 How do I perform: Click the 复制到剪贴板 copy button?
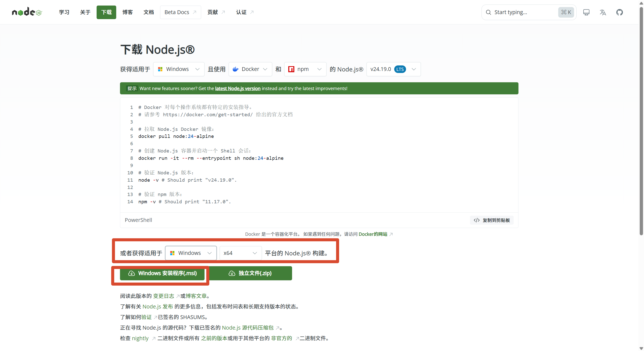(x=492, y=220)
